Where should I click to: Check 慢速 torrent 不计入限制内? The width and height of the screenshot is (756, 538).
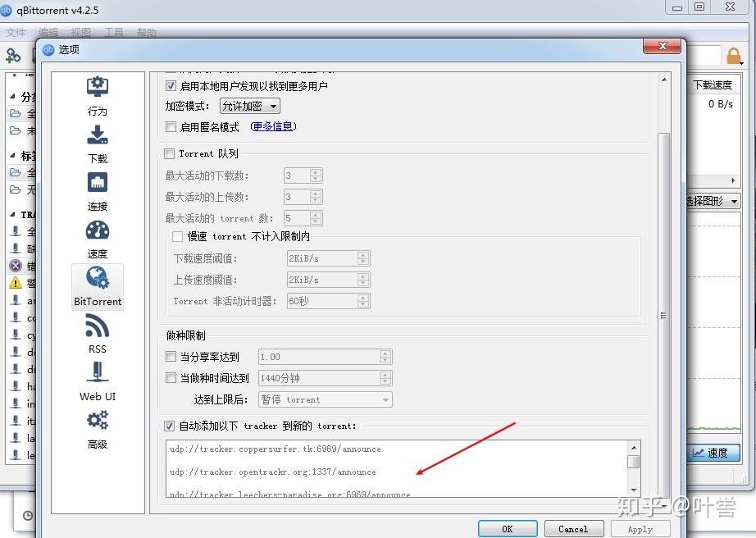[x=177, y=236]
